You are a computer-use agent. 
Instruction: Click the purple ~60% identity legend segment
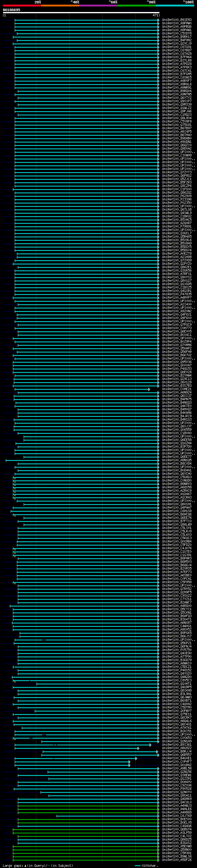coord(98,6)
